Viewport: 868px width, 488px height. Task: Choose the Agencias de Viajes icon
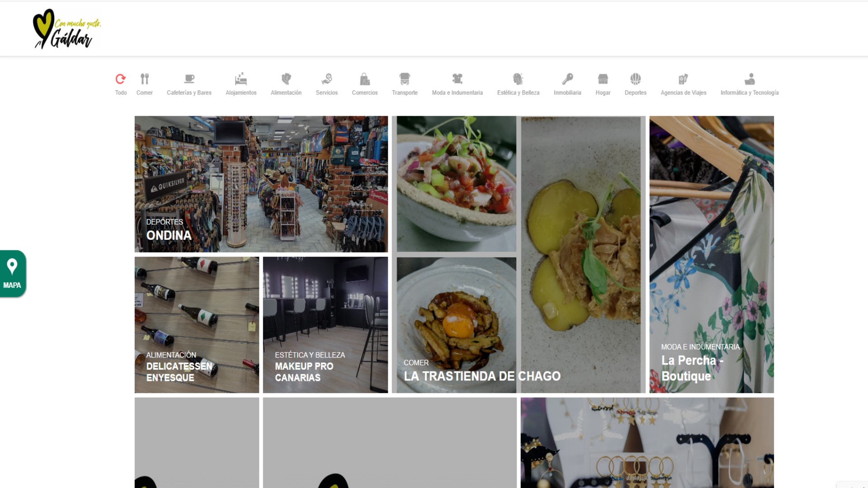coord(683,79)
